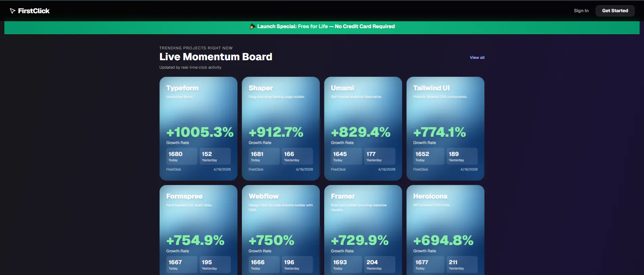The width and height of the screenshot is (644, 275).
Task: Select Formspree's '1667' Today count
Action: (x=175, y=262)
